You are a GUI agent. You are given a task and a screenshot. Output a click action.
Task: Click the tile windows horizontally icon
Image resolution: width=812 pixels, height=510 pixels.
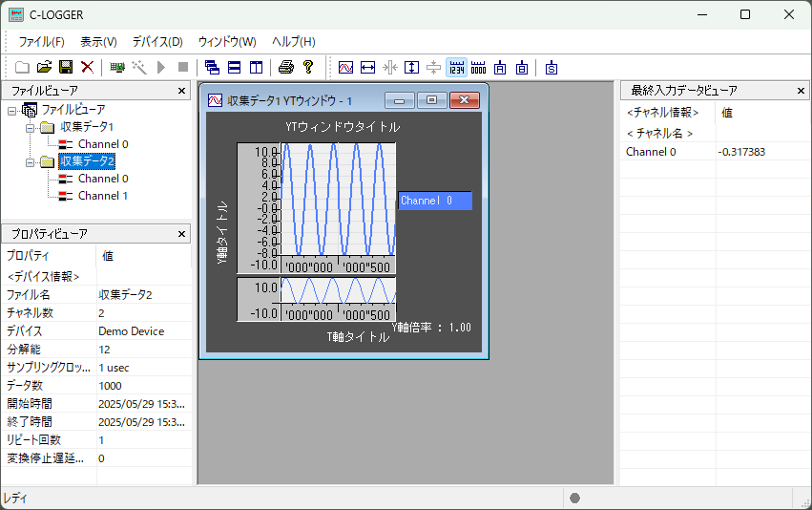click(234, 67)
